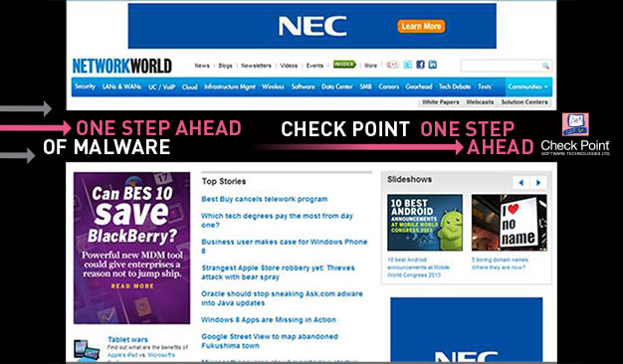The height and width of the screenshot is (364, 623).
Task: Select the Cloud nav tab
Action: tap(189, 87)
